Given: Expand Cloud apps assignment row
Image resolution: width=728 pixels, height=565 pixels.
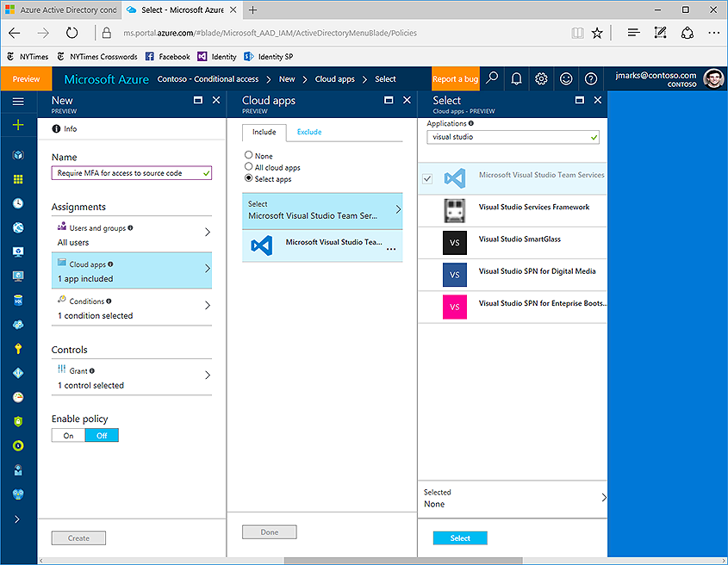Looking at the screenshot, I should point(132,270).
